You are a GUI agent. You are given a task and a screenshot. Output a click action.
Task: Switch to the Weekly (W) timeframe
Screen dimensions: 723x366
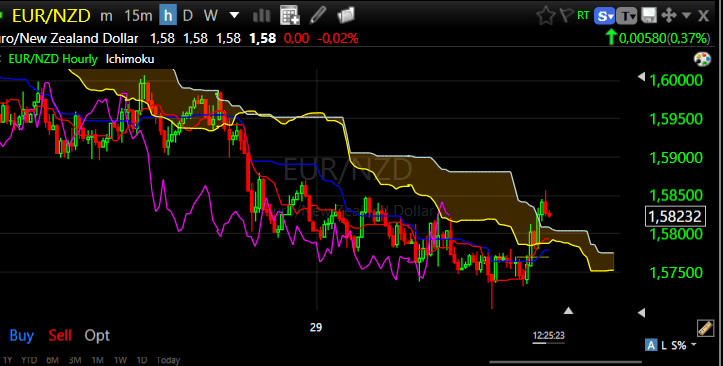coord(211,16)
